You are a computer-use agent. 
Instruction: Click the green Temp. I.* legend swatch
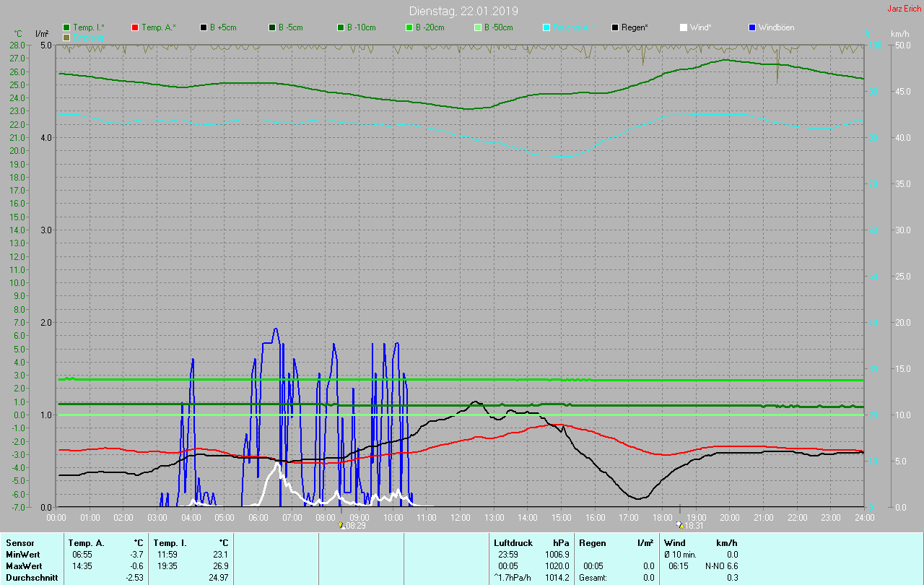tap(67, 27)
